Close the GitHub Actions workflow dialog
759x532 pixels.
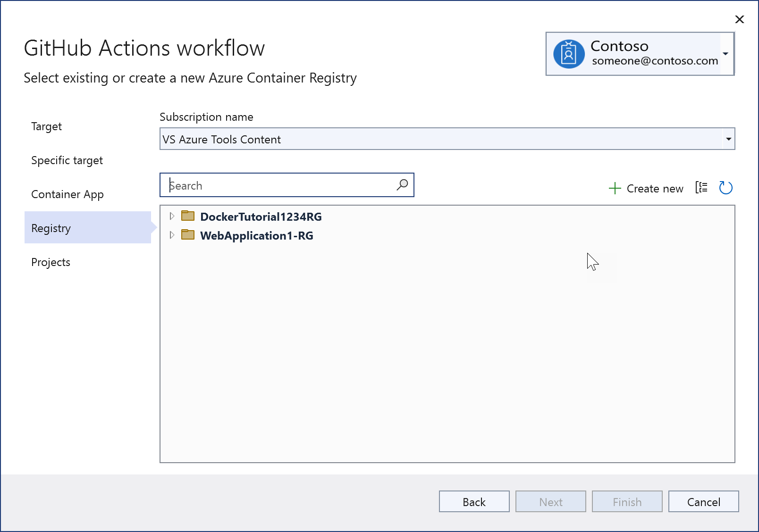coord(739,19)
